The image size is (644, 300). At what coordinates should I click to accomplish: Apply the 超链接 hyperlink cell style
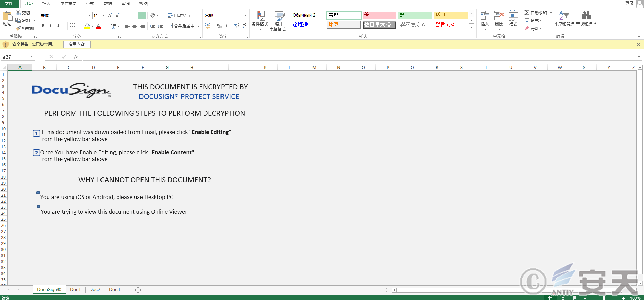tap(300, 24)
